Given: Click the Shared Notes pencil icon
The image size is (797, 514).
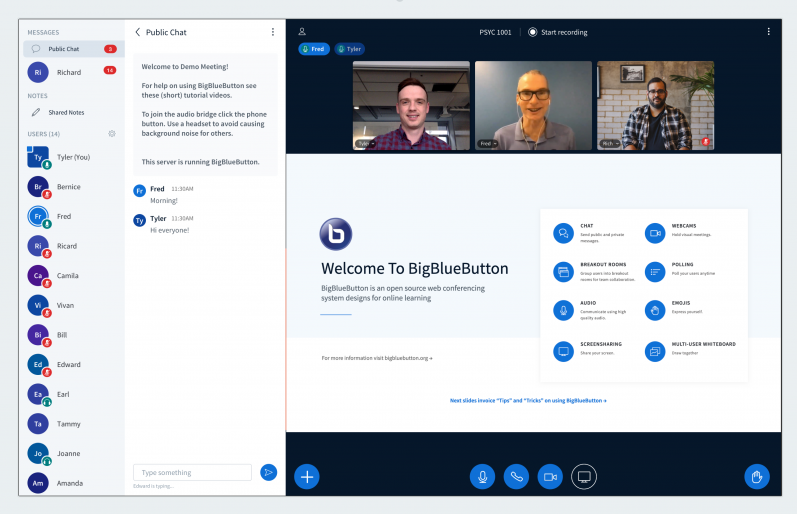Looking at the screenshot, I should click(x=36, y=112).
